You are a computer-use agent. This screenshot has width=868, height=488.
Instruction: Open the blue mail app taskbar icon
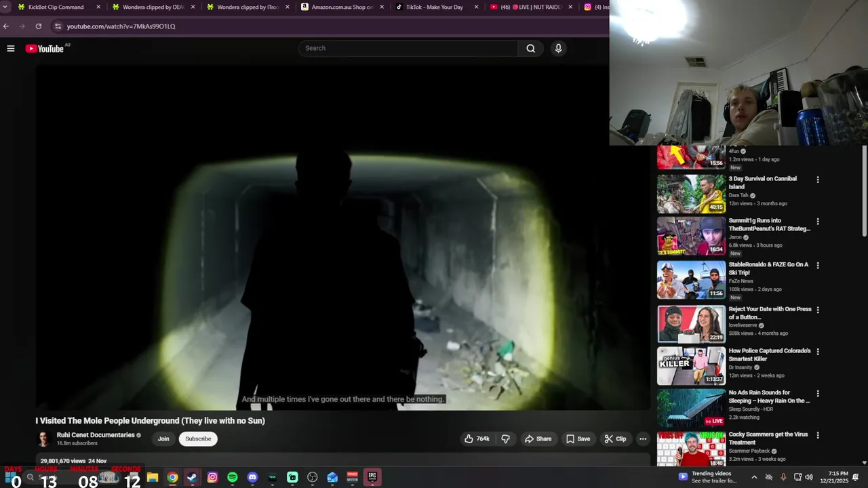332,477
